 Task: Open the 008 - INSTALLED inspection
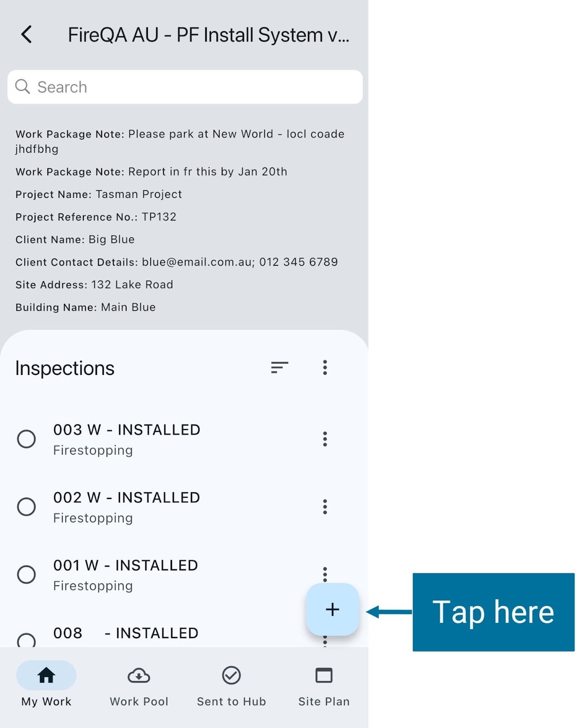(126, 633)
